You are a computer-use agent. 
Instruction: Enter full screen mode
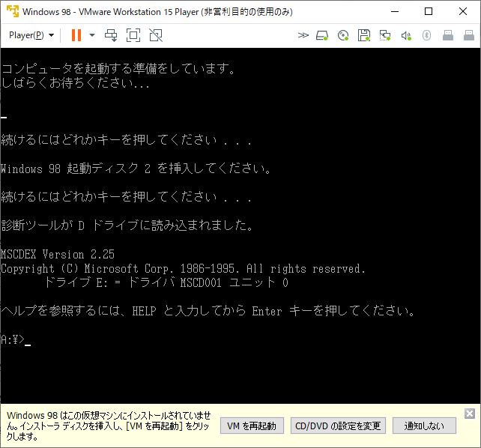133,35
